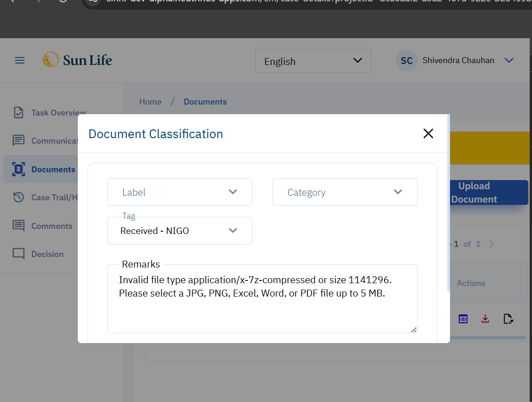532x402 pixels.
Task: Click the Actions column header
Action: [471, 283]
